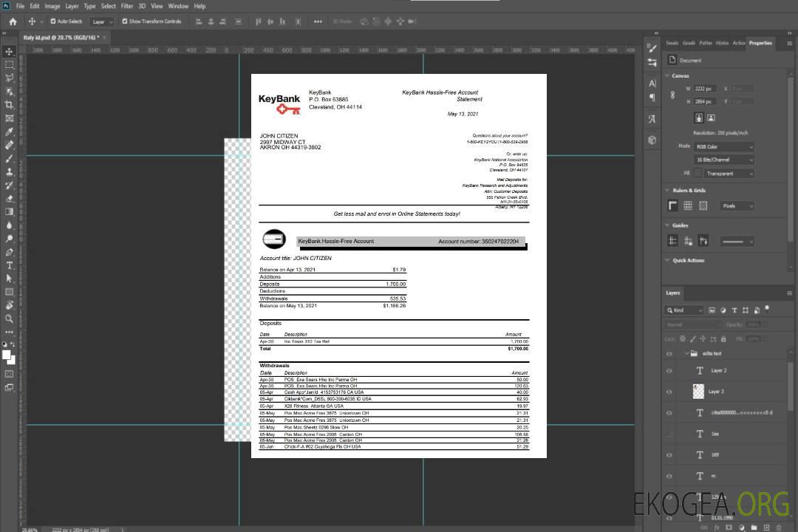Click the Fill color swatch in Canvas
This screenshot has height=532, width=798.
click(x=698, y=174)
